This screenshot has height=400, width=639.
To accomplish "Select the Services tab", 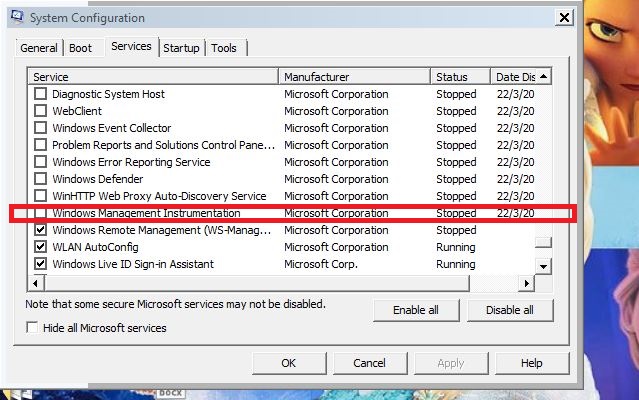I will coord(131,46).
